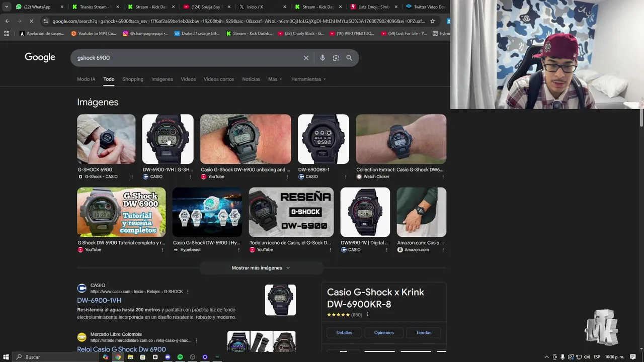Open options dots beside the 850 reviews
This screenshot has height=362, width=644.
[x=367, y=315]
